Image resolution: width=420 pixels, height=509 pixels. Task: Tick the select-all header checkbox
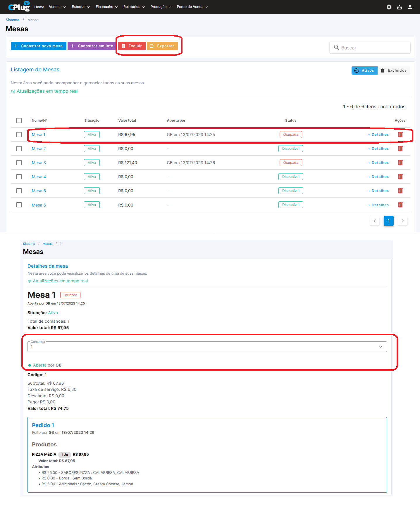(19, 121)
